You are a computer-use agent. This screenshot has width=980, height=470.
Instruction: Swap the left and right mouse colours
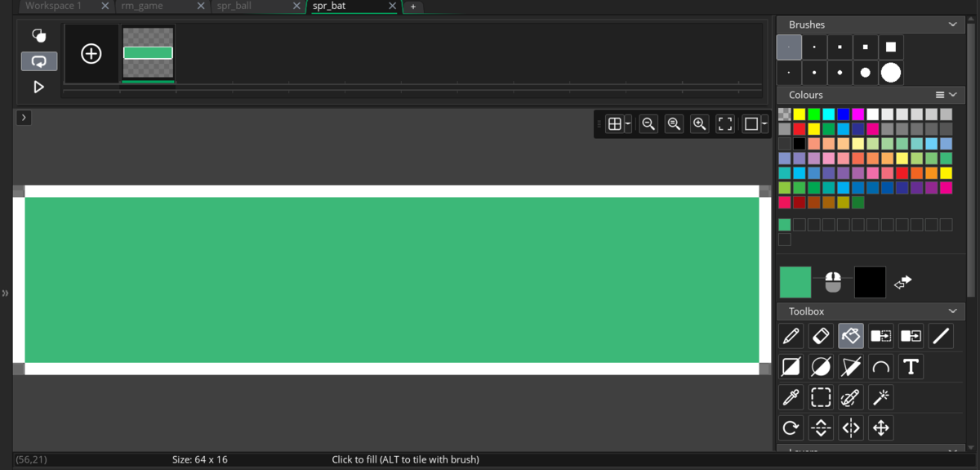pyautogui.click(x=902, y=282)
